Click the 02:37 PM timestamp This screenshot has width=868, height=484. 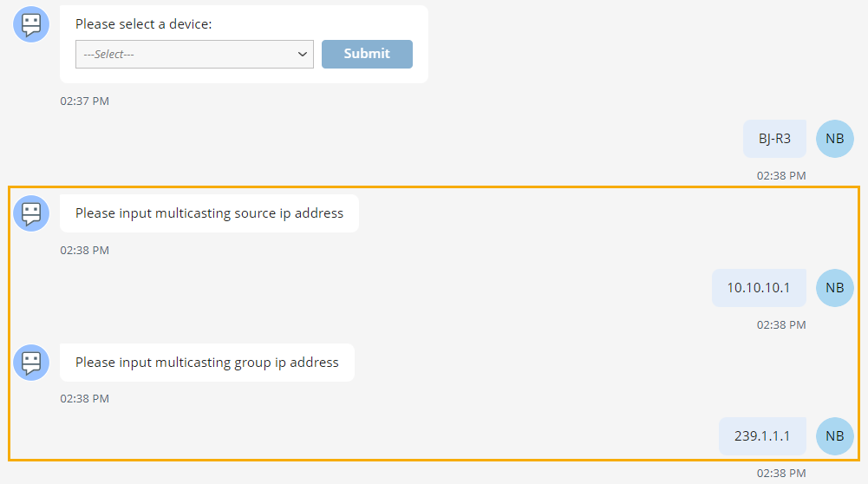click(x=85, y=101)
